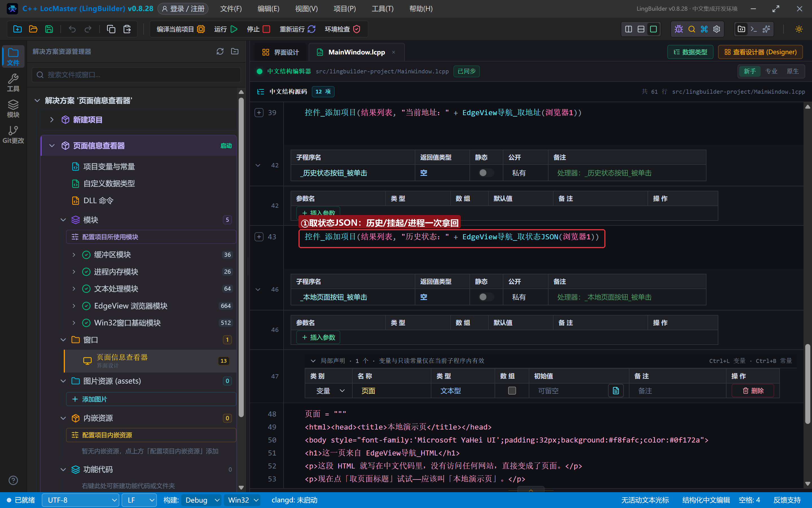
Task: Open the terminal prompt icon
Action: (x=754, y=29)
